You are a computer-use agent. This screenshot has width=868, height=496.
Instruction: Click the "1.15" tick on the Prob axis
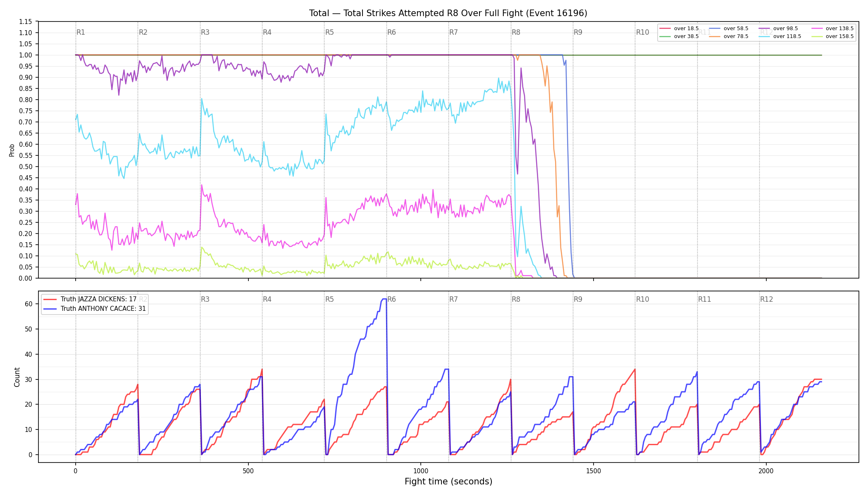click(26, 21)
